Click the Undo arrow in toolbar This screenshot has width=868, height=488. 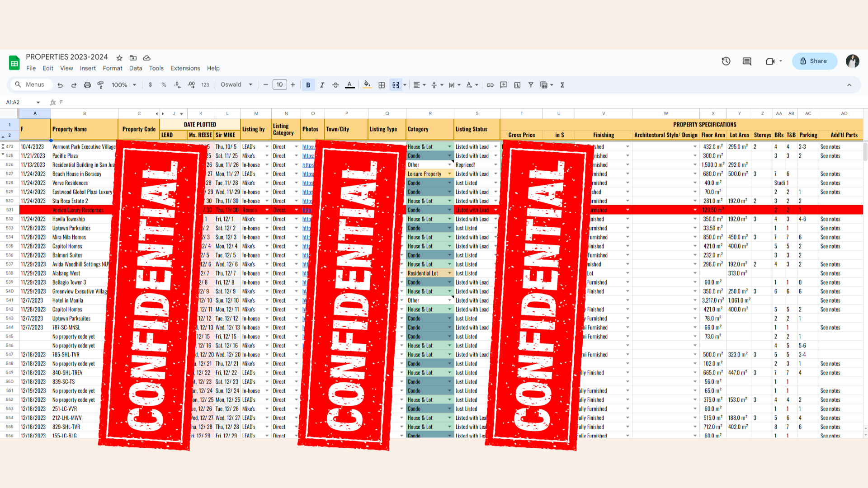[x=60, y=85]
